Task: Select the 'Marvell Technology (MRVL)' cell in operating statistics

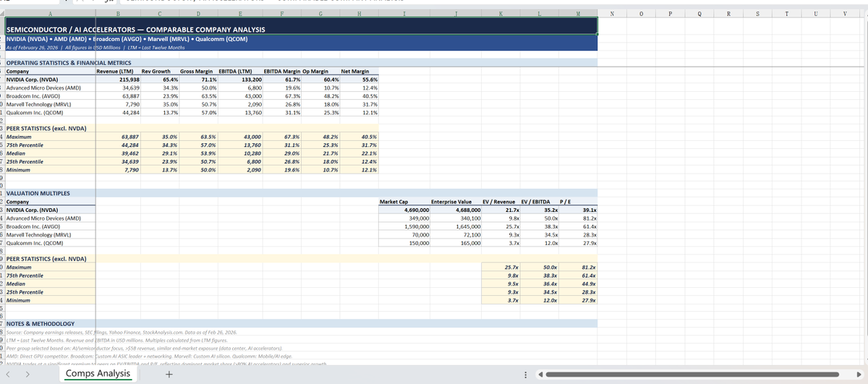Action: click(49, 103)
